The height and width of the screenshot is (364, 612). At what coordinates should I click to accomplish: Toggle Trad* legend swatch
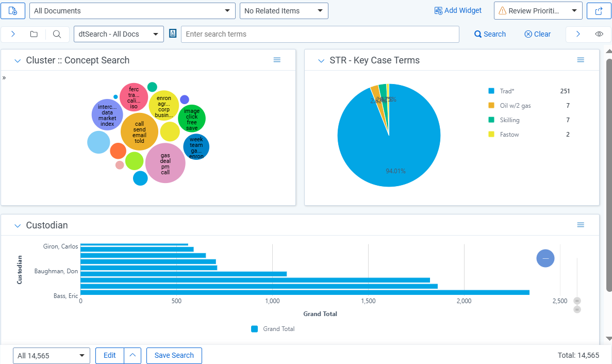click(x=491, y=91)
